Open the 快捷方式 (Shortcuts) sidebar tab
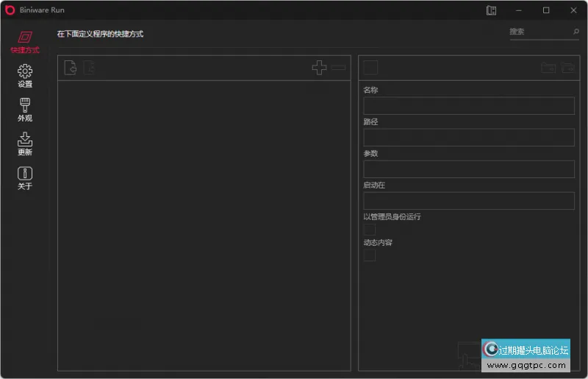The height and width of the screenshot is (379, 588). point(25,41)
